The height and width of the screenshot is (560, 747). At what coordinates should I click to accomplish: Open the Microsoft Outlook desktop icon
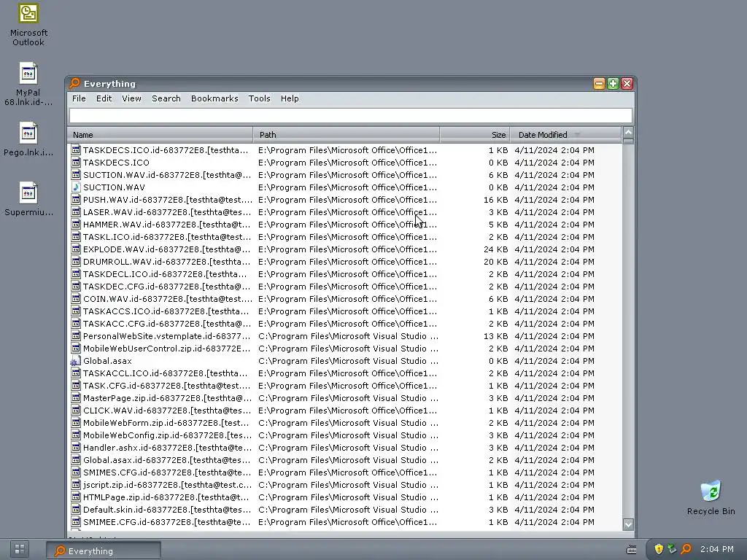click(x=28, y=24)
